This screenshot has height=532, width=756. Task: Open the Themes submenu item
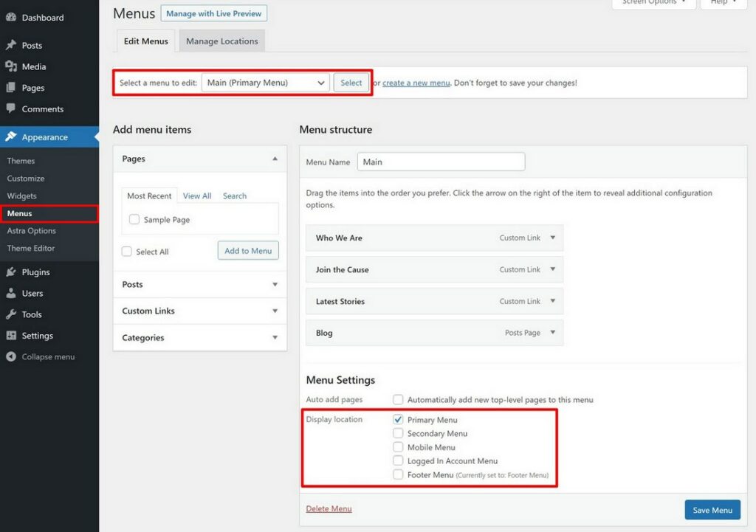(x=21, y=160)
